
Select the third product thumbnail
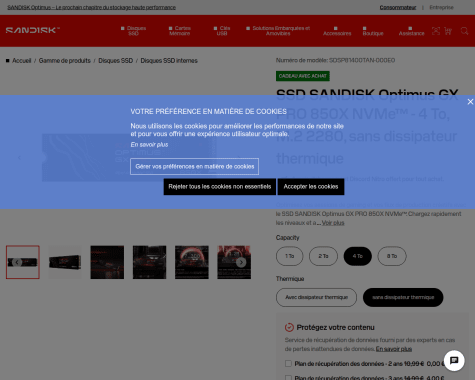pyautogui.click(x=107, y=262)
